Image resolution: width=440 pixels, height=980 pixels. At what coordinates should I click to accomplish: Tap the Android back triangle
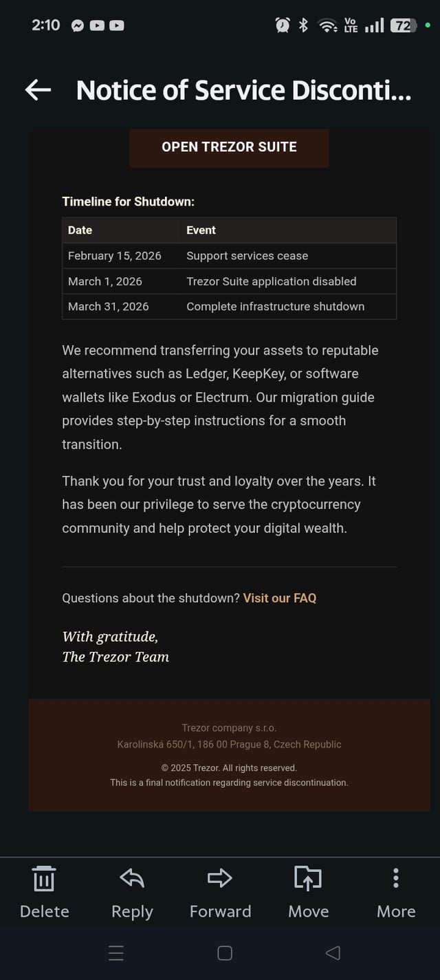(333, 952)
